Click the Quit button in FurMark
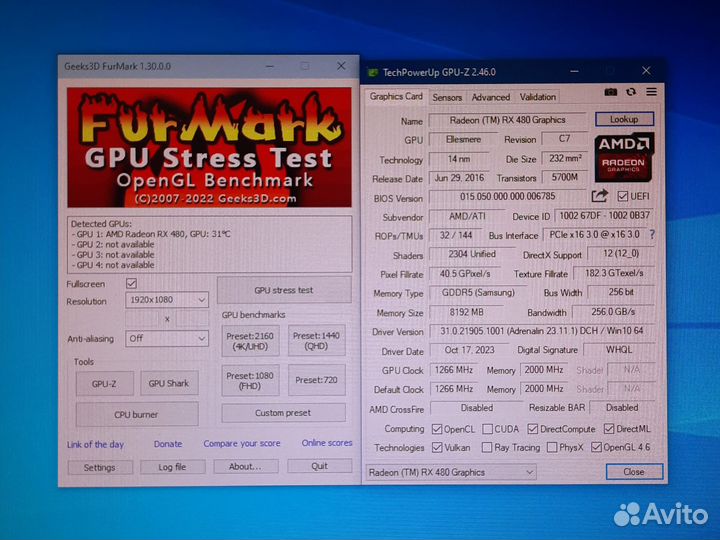 [320, 466]
